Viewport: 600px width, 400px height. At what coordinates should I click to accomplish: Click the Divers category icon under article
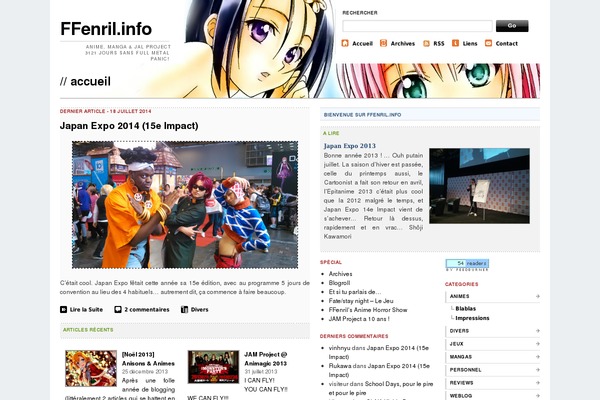tap(184, 309)
